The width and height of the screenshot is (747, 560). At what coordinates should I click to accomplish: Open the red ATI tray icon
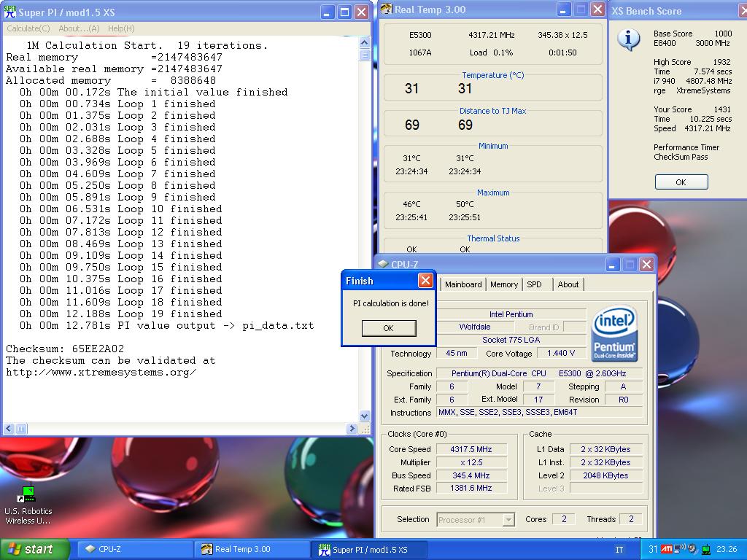(667, 549)
